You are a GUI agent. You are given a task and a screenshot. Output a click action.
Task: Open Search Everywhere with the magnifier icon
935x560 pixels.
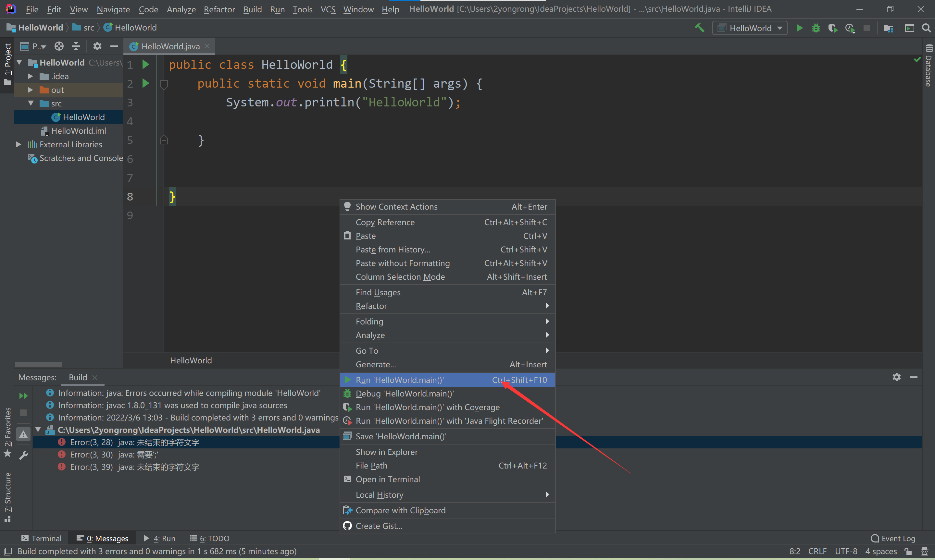point(927,28)
